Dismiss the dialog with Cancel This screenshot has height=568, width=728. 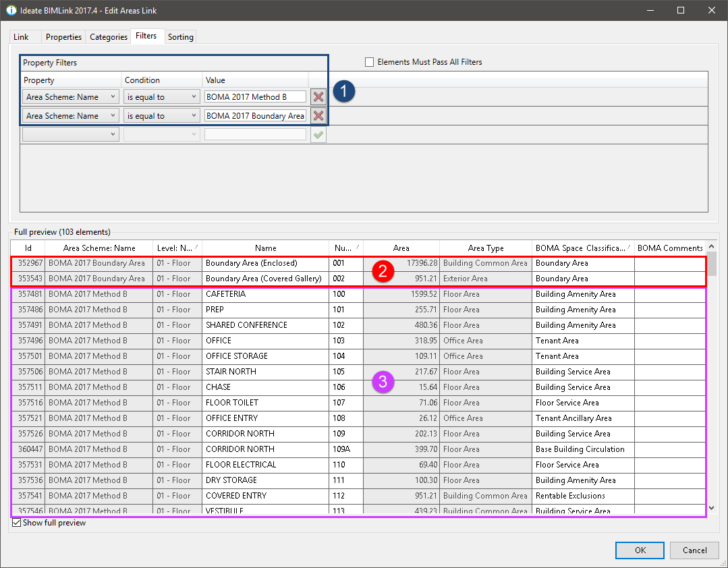[x=694, y=550]
